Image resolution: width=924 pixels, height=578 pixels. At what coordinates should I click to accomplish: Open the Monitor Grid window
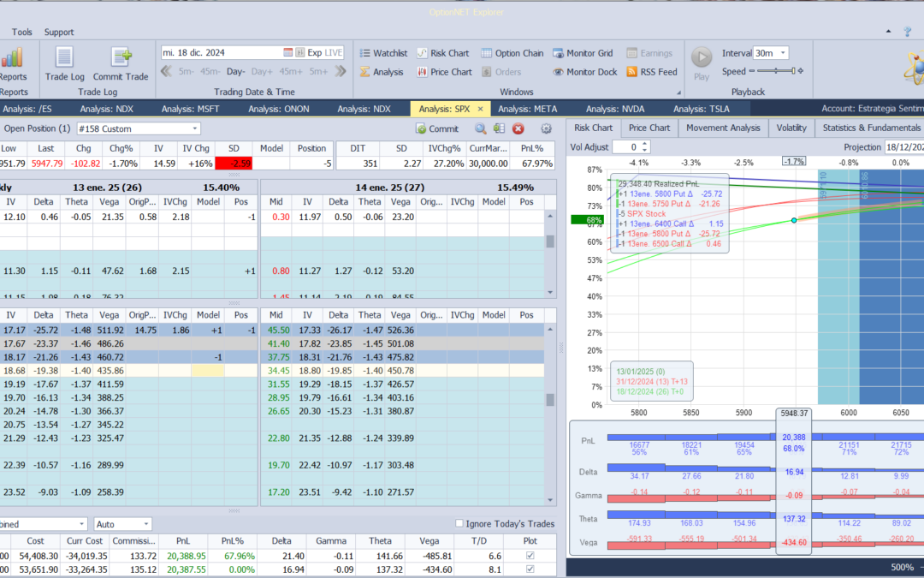(583, 53)
